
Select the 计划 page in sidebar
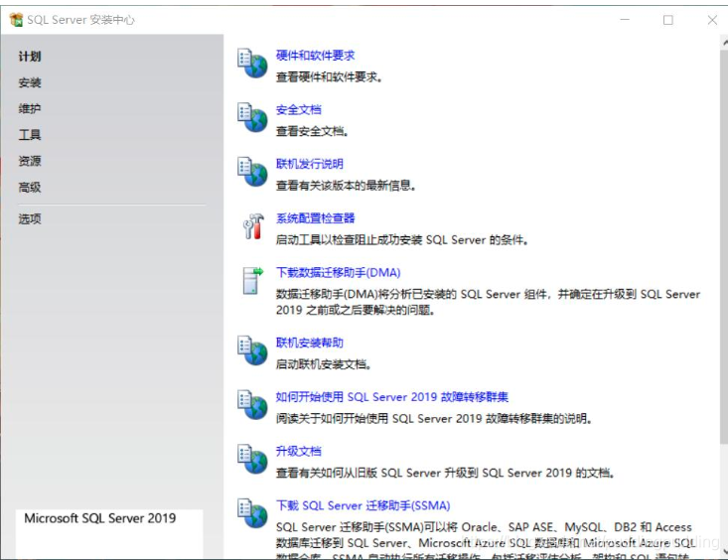click(x=30, y=57)
